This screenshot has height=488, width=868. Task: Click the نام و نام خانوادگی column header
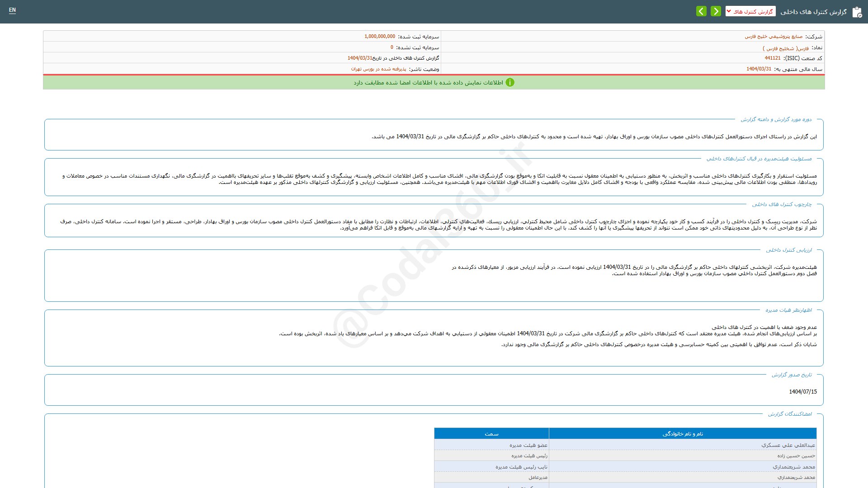pyautogui.click(x=683, y=434)
